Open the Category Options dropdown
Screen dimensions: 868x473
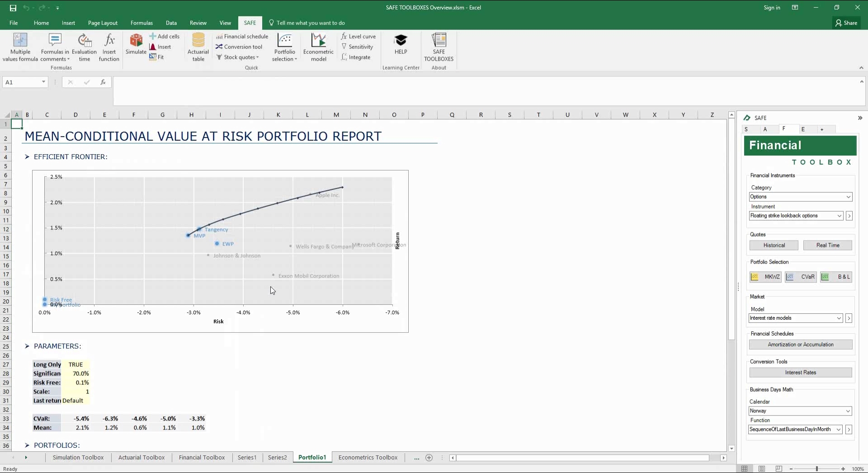849,197
